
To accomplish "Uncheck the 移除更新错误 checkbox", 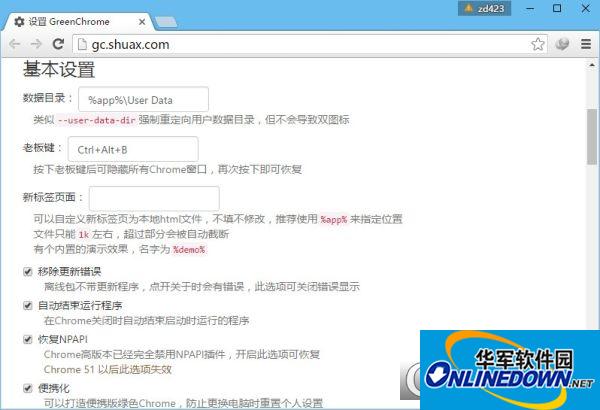I will click(28, 271).
